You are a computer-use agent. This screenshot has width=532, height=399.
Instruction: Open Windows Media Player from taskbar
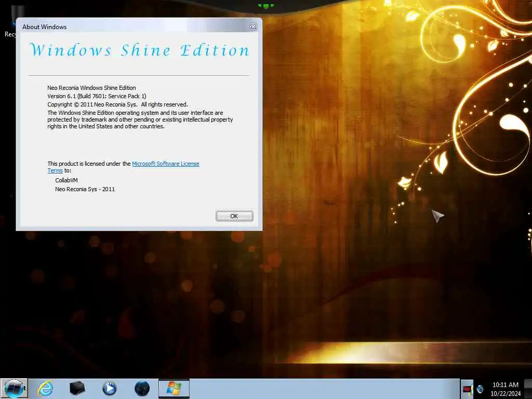(109, 389)
